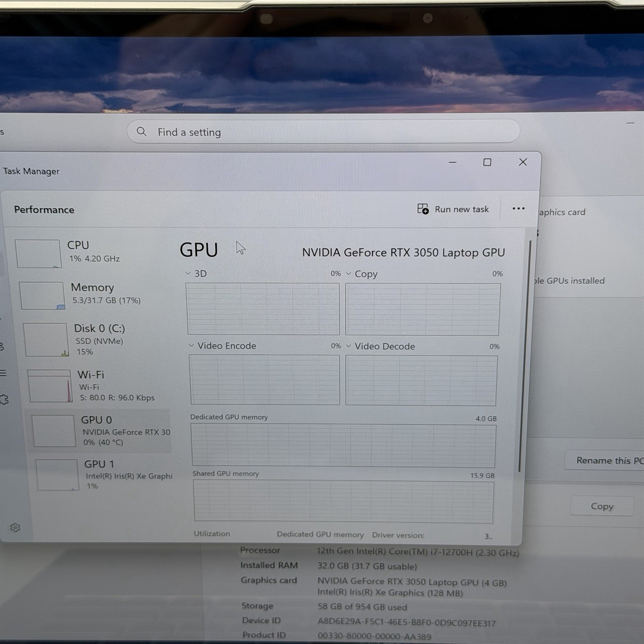Click the 58 GB of 954 GB used text

click(x=362, y=607)
